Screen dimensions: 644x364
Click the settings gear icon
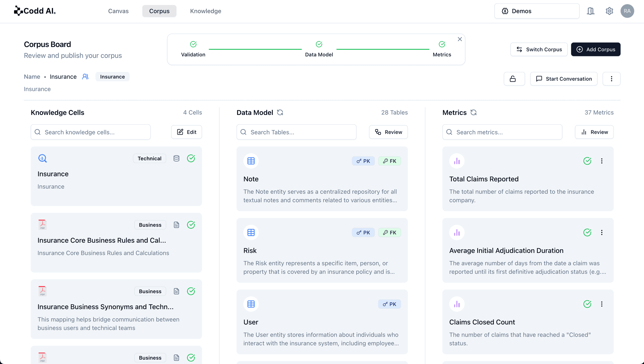(609, 11)
